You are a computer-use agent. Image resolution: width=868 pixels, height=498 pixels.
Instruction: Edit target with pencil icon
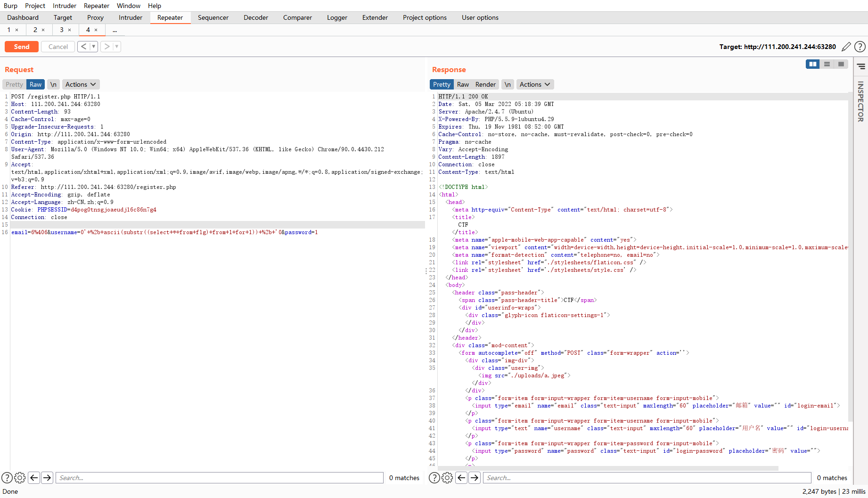point(846,47)
